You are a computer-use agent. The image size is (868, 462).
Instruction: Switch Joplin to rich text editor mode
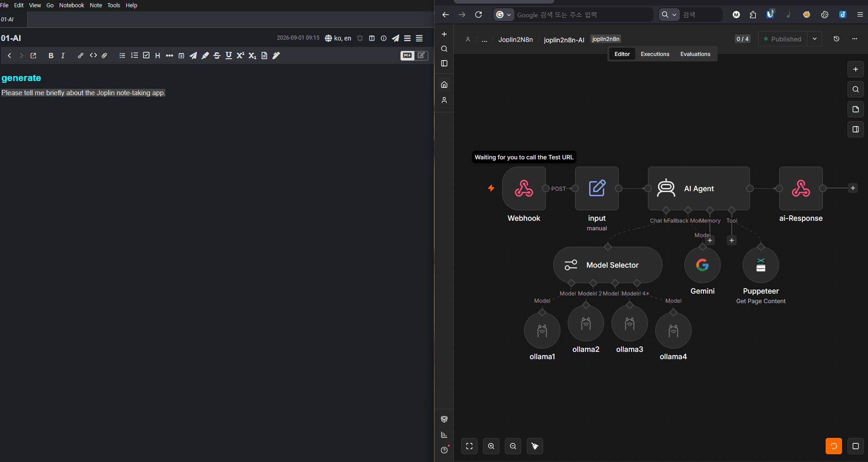click(x=422, y=56)
